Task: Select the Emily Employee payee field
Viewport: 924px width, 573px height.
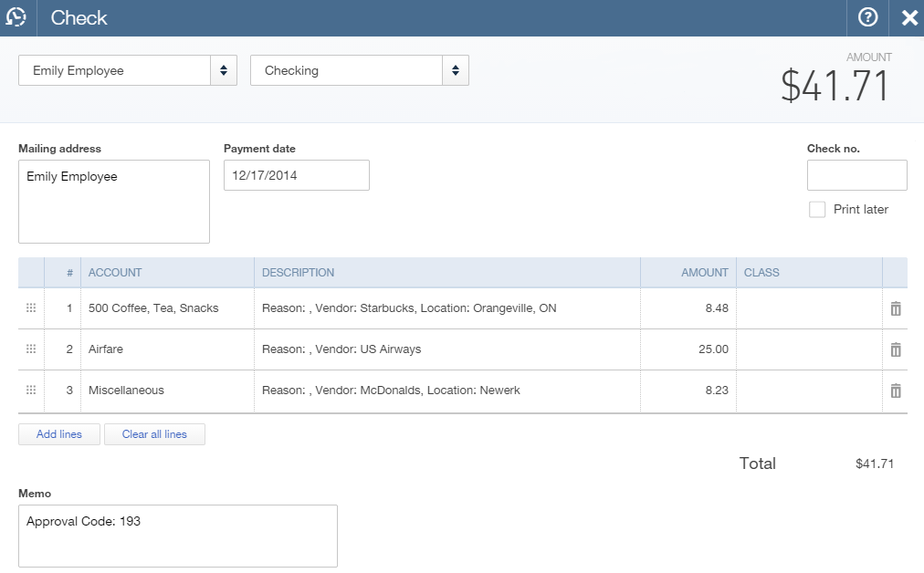Action: click(x=114, y=70)
